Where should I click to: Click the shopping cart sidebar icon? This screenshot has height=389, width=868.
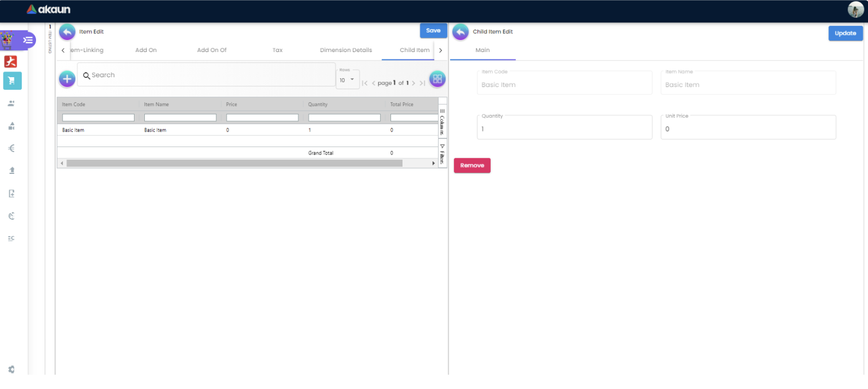(12, 81)
